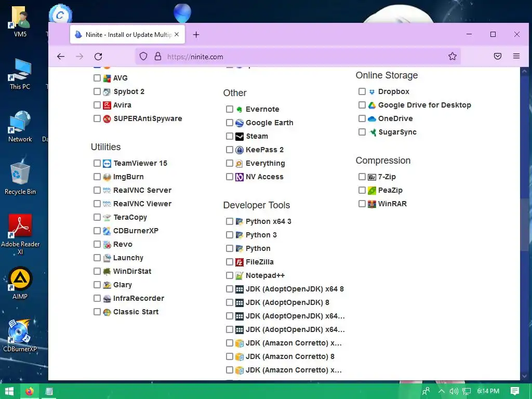Click the scrollbar up arrow
This screenshot has width=532, height=399.
point(525,71)
